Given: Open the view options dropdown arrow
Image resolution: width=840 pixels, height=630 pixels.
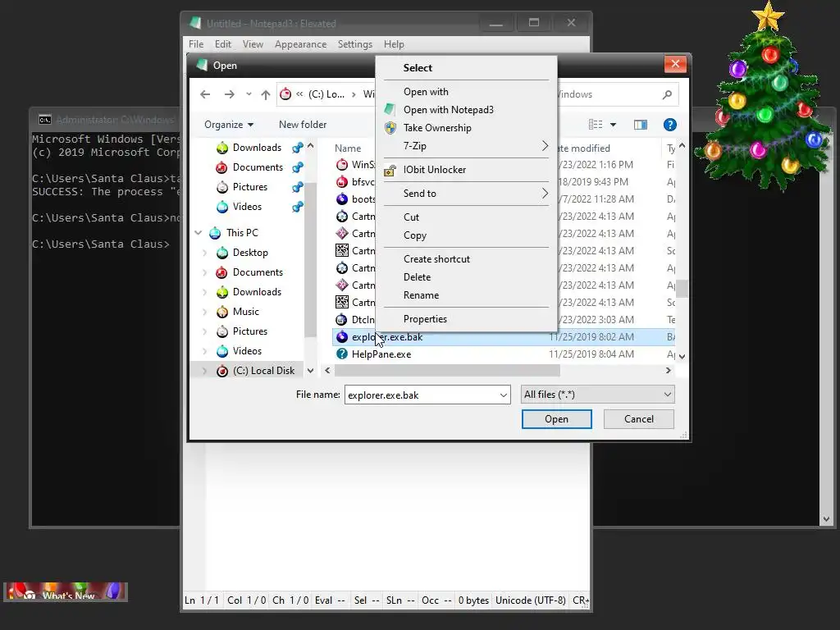Looking at the screenshot, I should tap(613, 125).
